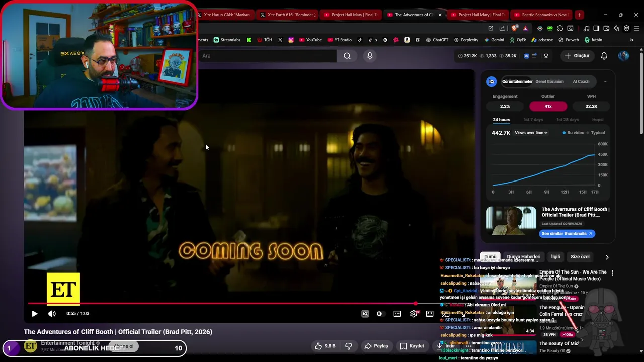
Task: Open 'Empire Of The Sun' recommended video
Action: [573, 275]
